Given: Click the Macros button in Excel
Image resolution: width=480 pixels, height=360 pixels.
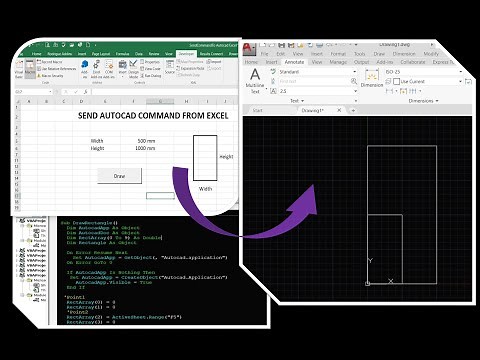Looking at the screenshot, I should 30,69.
